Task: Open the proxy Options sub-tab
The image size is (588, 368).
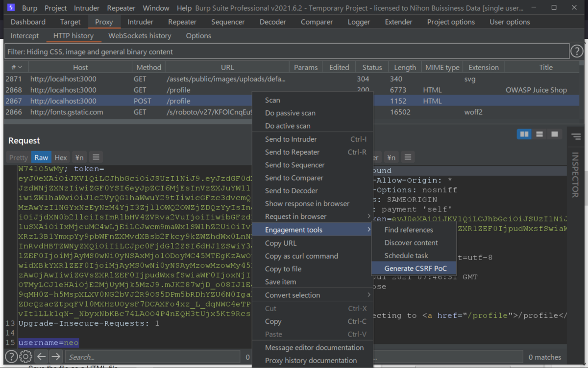Action: (x=198, y=36)
